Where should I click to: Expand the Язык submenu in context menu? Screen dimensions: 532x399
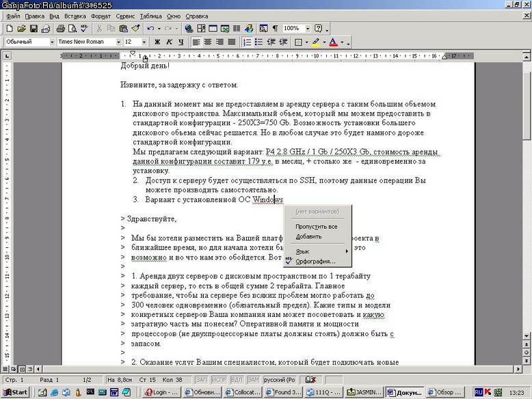point(318,251)
